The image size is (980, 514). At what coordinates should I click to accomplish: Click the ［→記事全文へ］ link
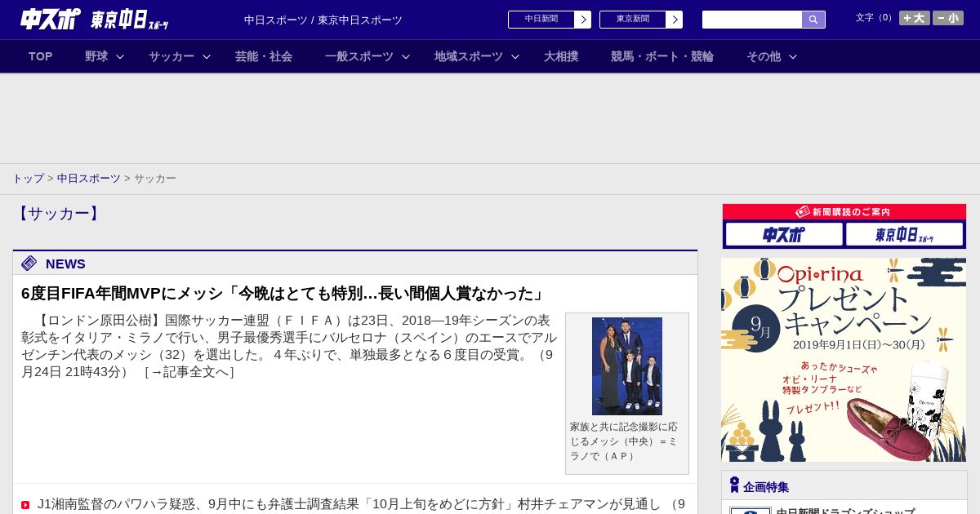point(189,372)
